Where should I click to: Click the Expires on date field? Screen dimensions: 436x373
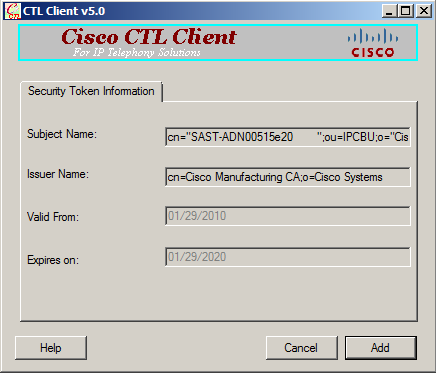tap(288, 257)
